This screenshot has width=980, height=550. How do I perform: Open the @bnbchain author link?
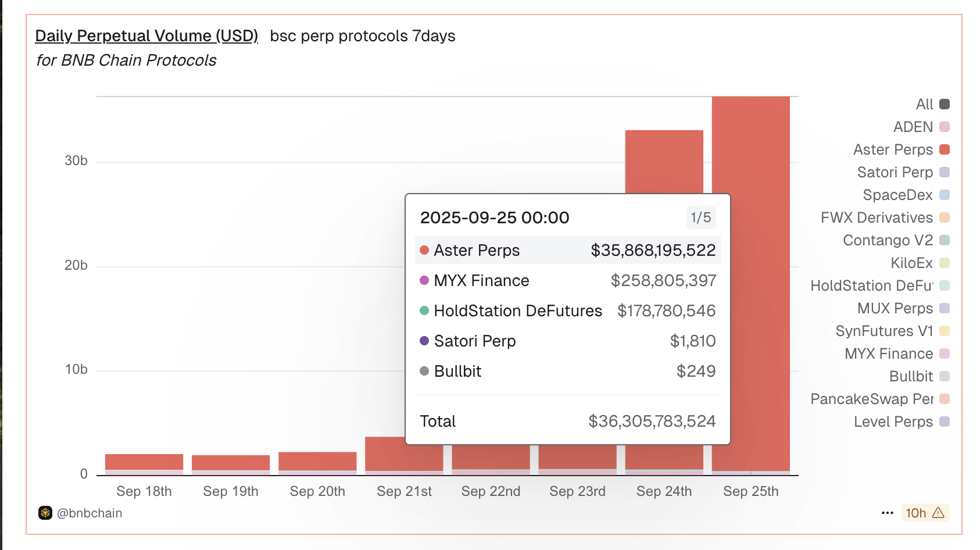coord(90,513)
